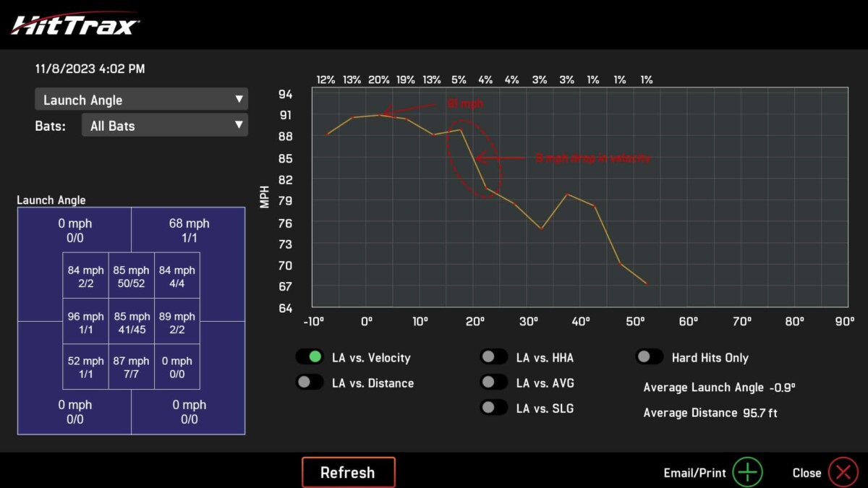This screenshot has width=868, height=488.
Task: Select the 68 mph 1/1 outer zone
Action: click(x=189, y=230)
